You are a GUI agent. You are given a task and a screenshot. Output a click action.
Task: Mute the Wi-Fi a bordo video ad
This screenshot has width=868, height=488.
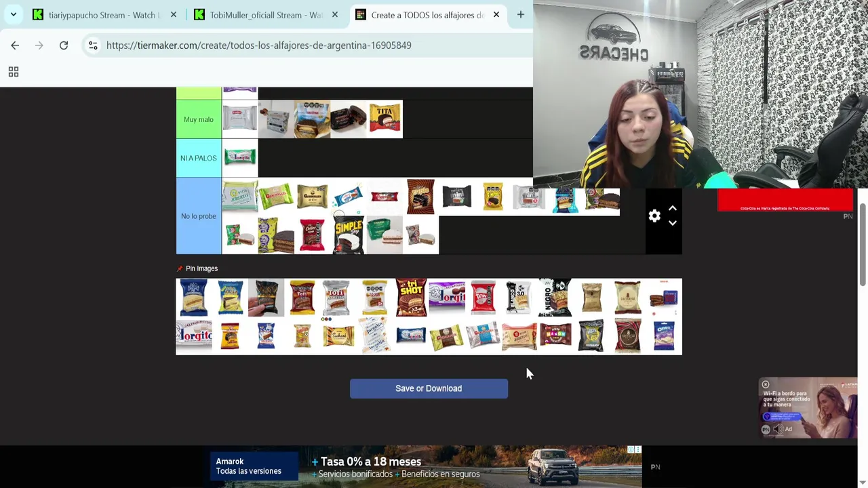click(777, 429)
